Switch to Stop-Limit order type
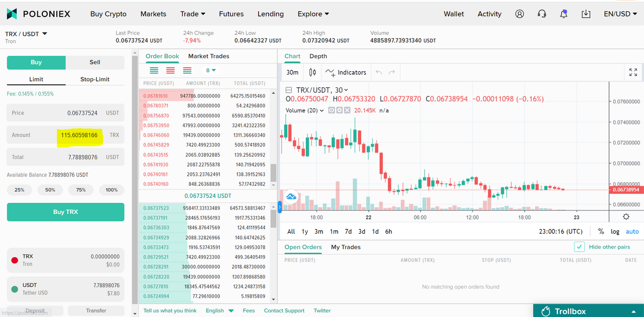Viewport: 644px width, 317px height. (95, 79)
